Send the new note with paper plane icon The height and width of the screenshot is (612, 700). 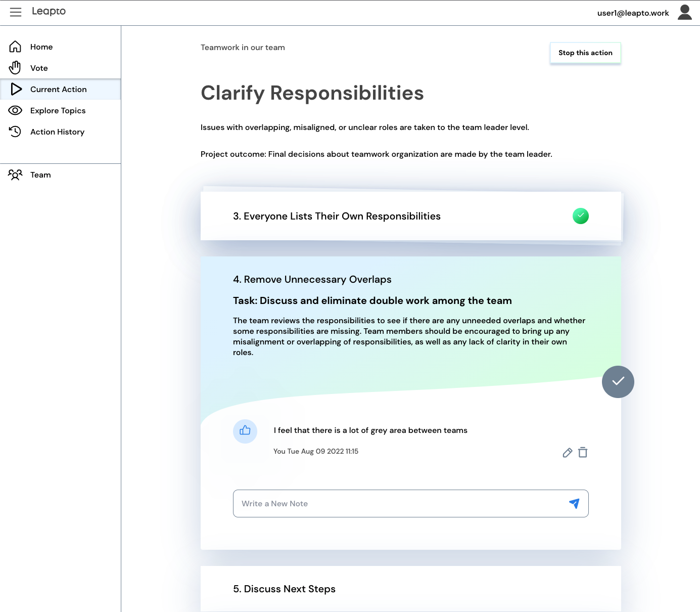tap(574, 503)
